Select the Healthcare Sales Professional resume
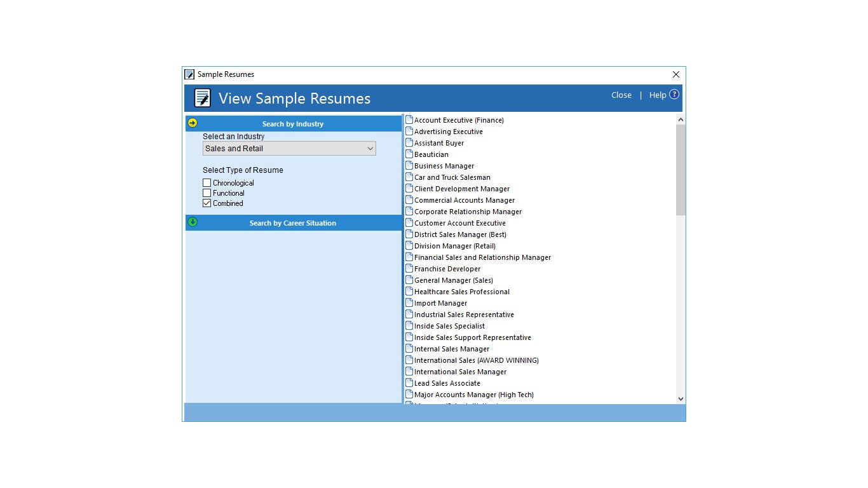868x488 pixels. 462,292
